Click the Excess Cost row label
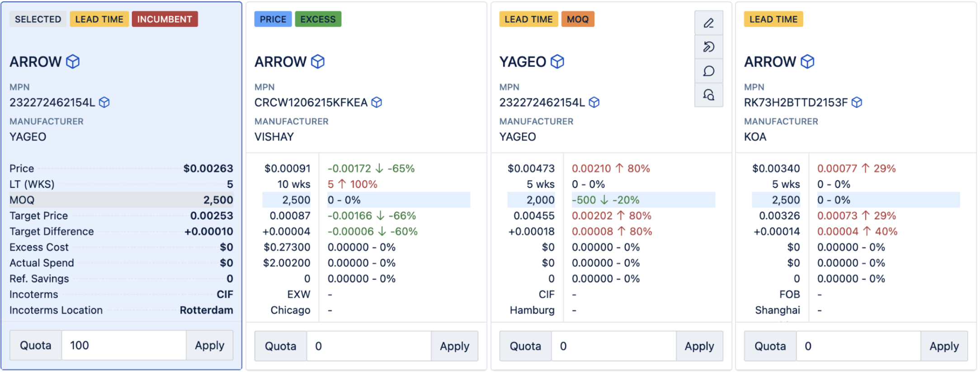This screenshot has height=372, width=980. (x=39, y=247)
